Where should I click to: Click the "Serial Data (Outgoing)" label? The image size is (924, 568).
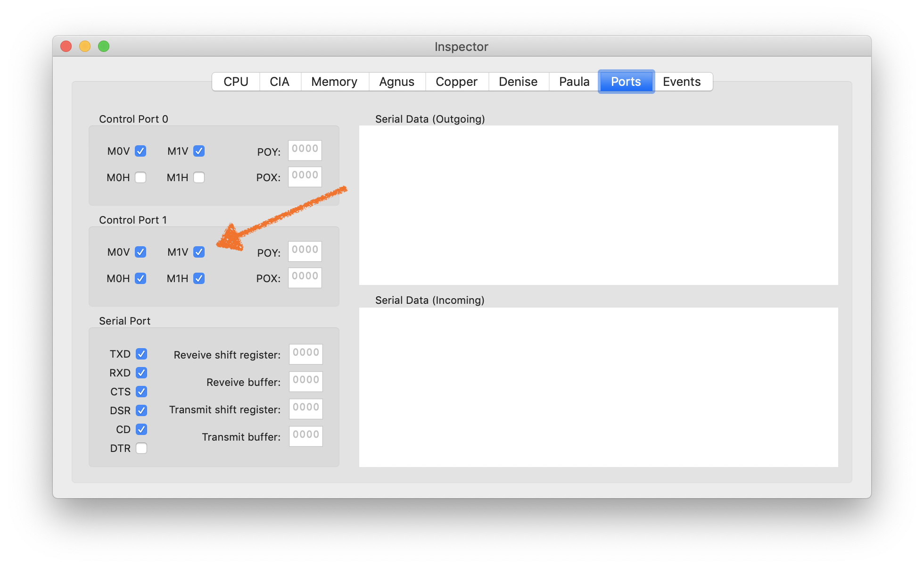[430, 119]
